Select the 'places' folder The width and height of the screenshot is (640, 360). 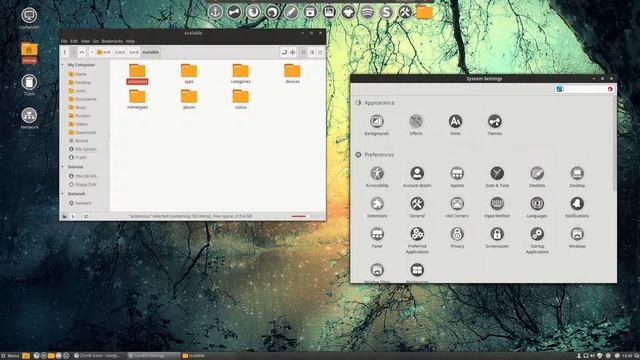click(x=189, y=99)
